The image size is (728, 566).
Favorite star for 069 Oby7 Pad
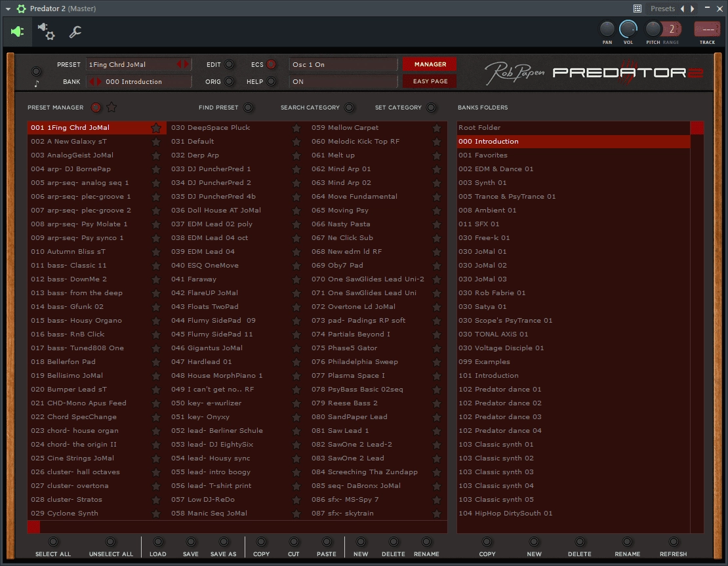[436, 266]
